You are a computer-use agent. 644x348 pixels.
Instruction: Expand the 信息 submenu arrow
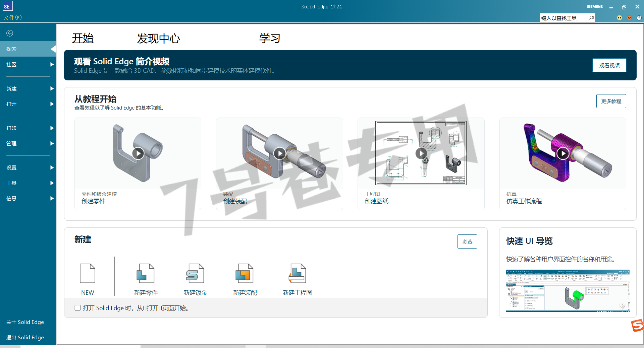click(52, 198)
